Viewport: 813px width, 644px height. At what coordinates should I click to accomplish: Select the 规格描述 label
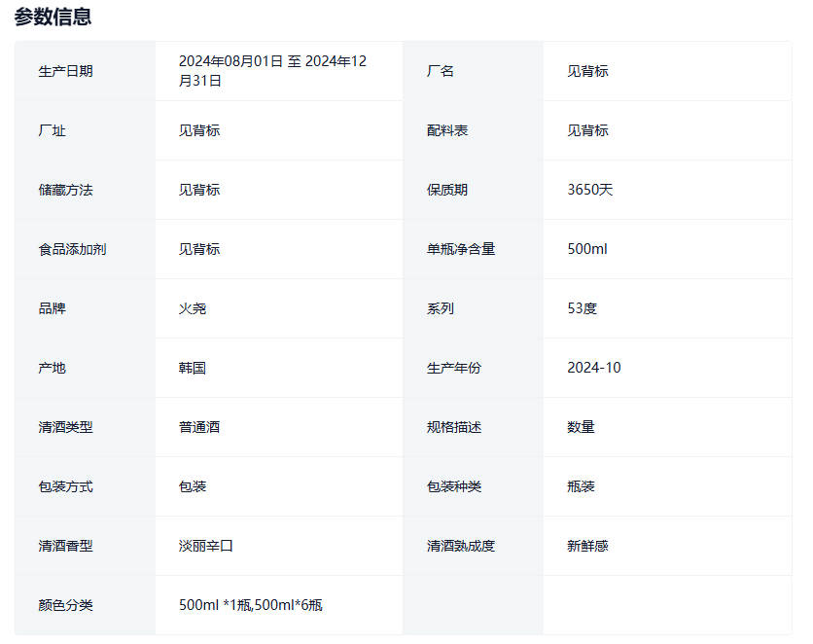(x=454, y=427)
